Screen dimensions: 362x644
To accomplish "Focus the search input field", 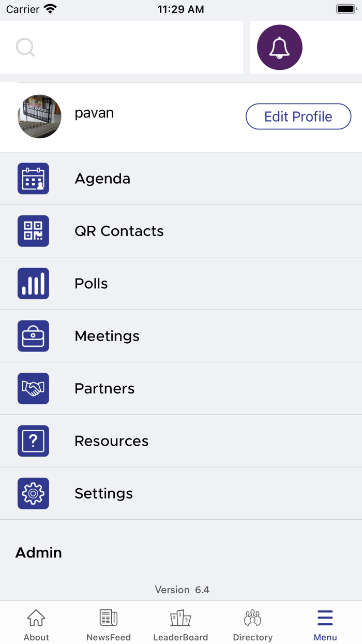I will [134, 48].
